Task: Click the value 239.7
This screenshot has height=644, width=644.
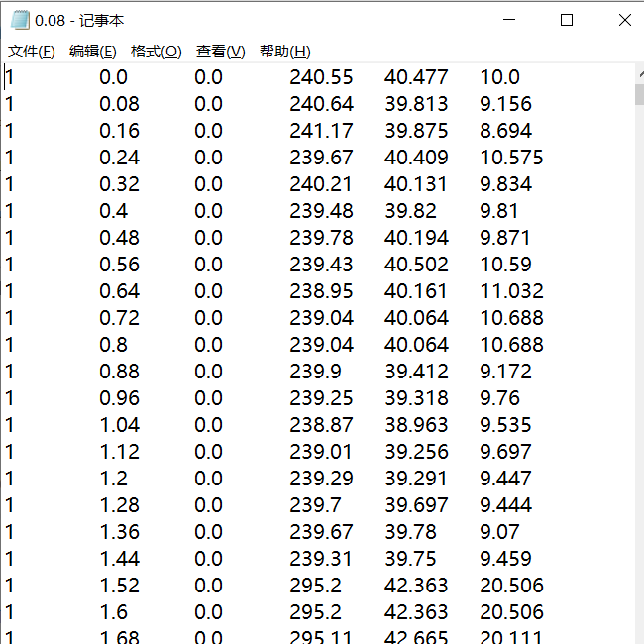Action: [x=315, y=505]
